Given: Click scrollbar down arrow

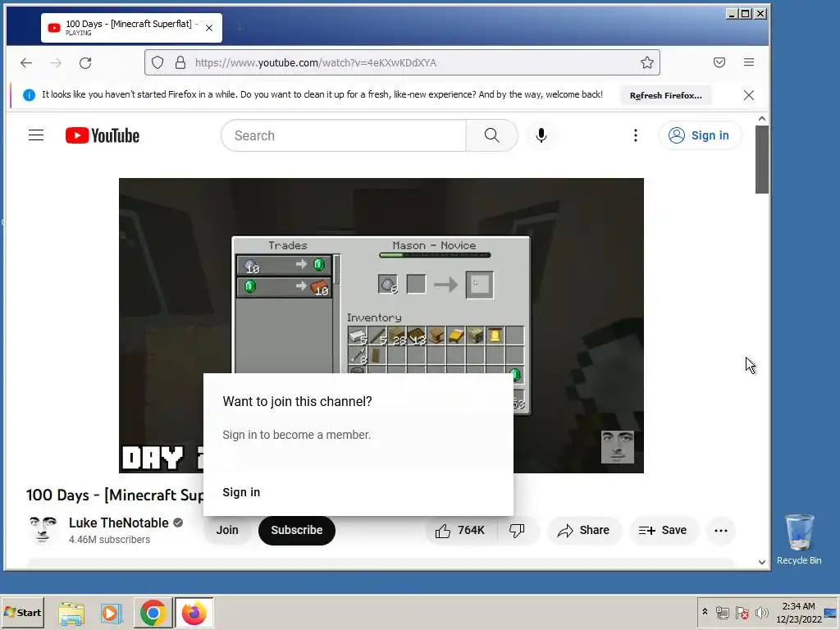Looking at the screenshot, I should (x=762, y=562).
